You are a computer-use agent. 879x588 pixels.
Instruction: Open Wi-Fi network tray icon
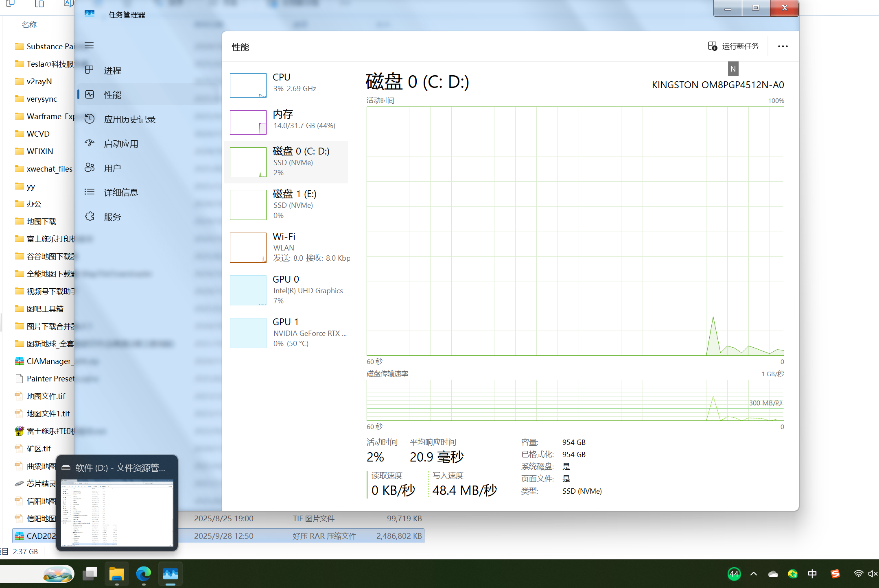click(858, 574)
